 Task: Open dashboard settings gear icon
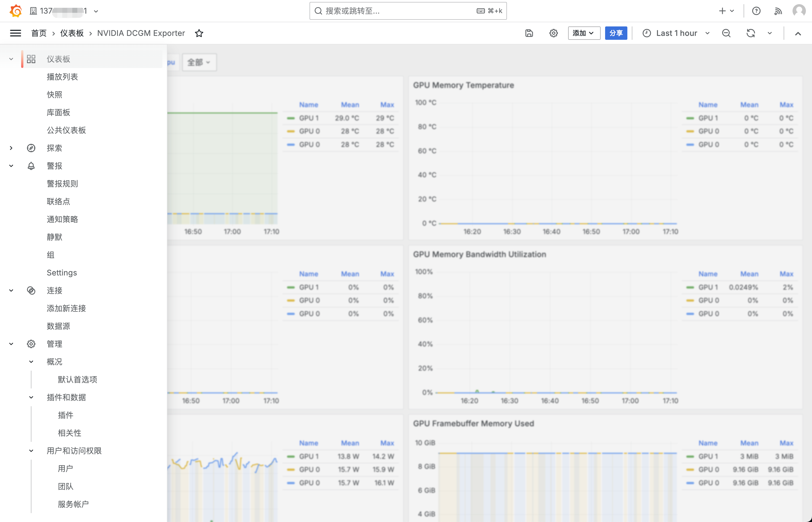tap(553, 33)
